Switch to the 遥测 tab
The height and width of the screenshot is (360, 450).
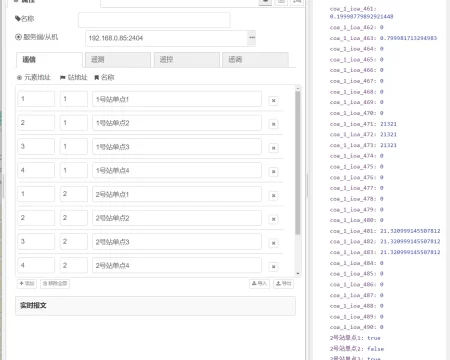(x=118, y=60)
